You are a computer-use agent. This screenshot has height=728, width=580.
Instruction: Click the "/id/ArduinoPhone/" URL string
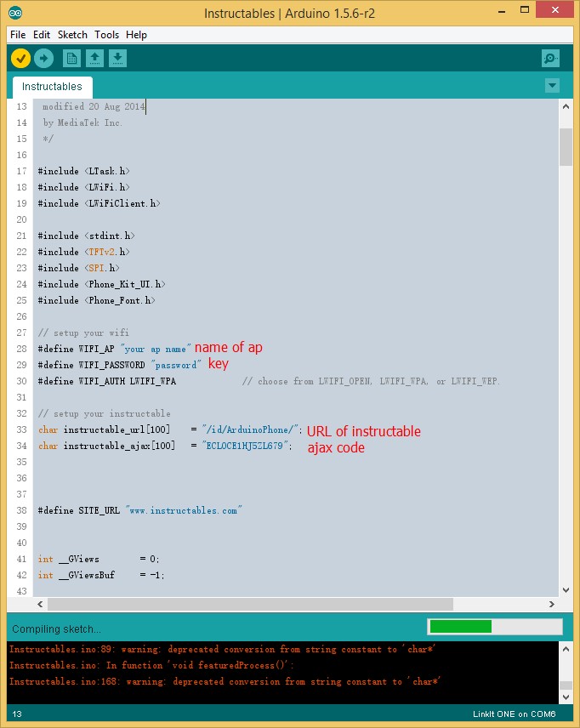tap(250, 429)
